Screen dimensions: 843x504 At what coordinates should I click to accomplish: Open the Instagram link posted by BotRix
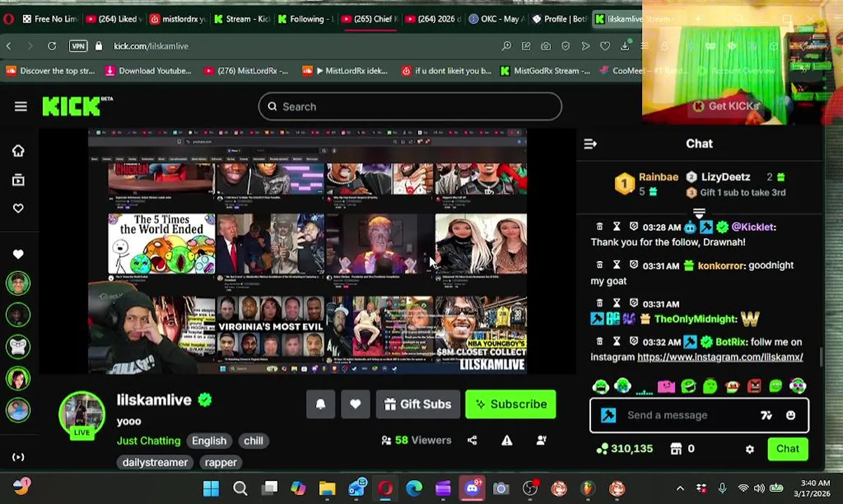coord(720,357)
